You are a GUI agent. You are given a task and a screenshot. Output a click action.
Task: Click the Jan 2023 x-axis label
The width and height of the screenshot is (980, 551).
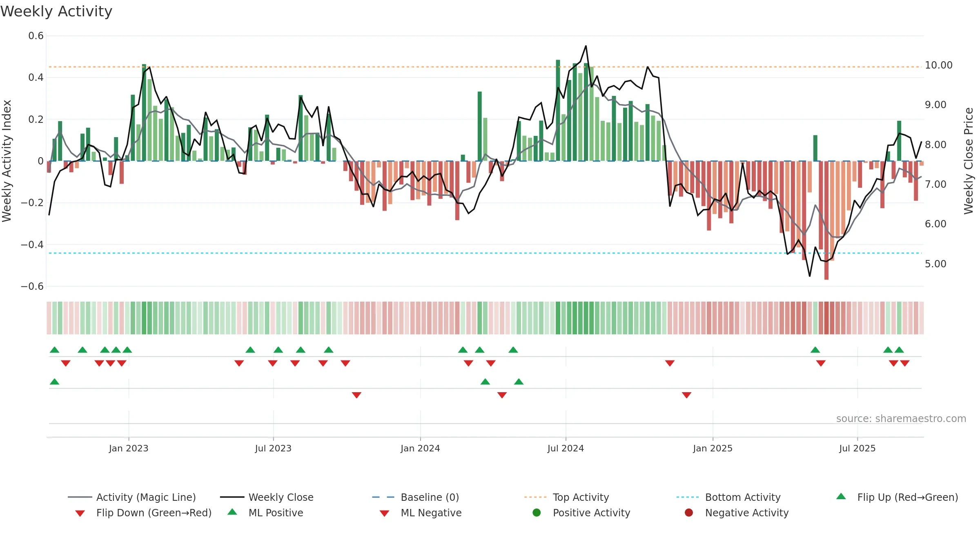pos(129,449)
